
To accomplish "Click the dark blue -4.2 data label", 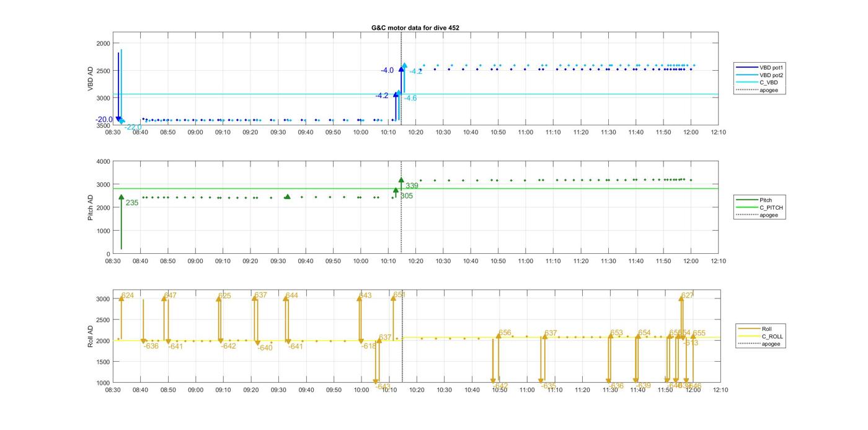I will (x=381, y=96).
